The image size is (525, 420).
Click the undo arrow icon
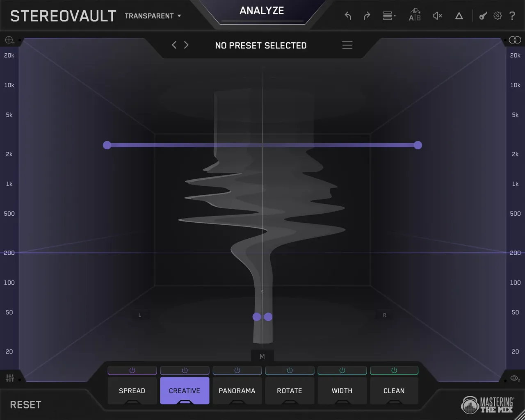click(348, 16)
